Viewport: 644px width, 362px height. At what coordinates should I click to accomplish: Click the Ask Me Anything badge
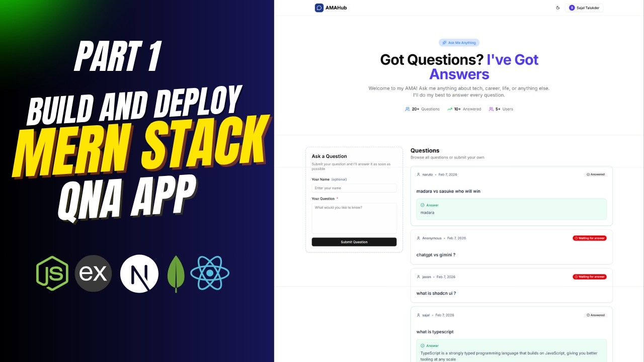[459, 43]
